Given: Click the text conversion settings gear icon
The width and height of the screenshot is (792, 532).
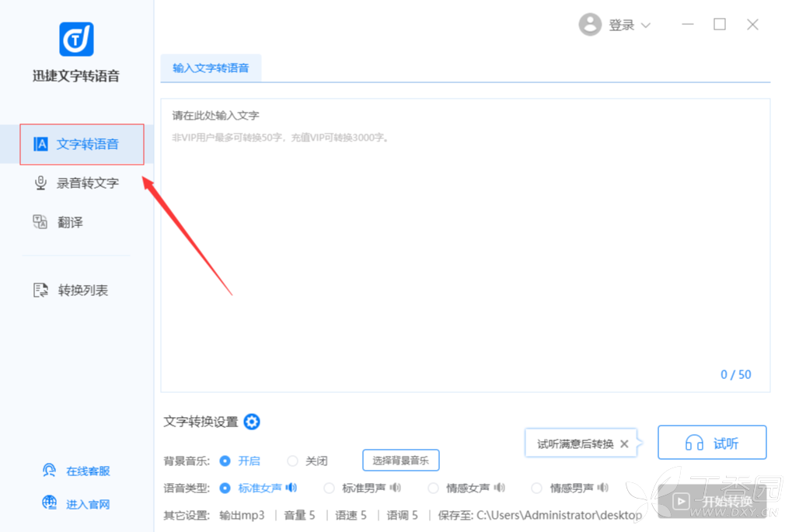Looking at the screenshot, I should point(252,422).
